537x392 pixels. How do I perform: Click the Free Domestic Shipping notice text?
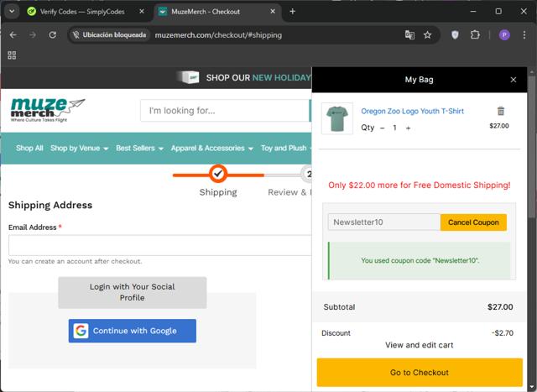[420, 185]
